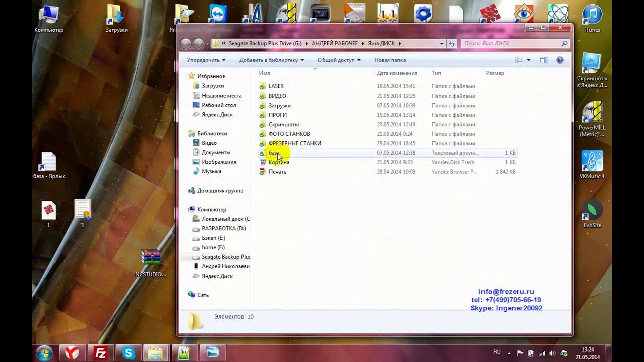
Task: Select the PowerMILL (Metric) desktop icon
Action: (x=592, y=120)
